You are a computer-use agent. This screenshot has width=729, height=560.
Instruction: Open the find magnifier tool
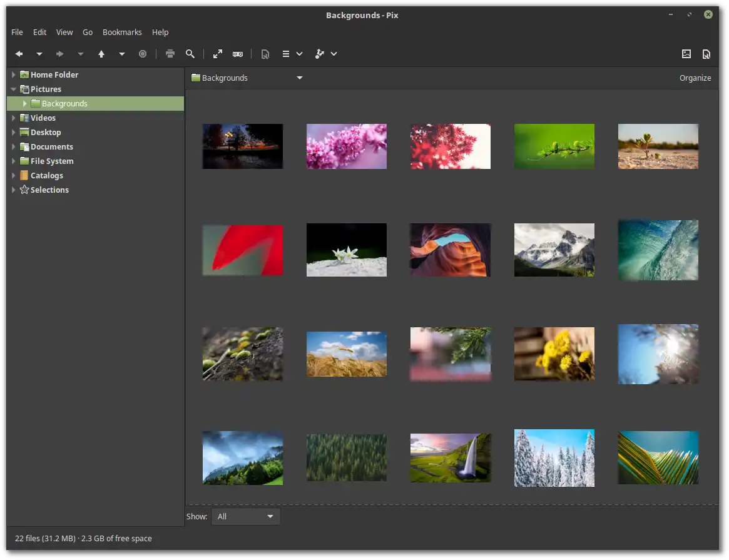[x=190, y=54]
